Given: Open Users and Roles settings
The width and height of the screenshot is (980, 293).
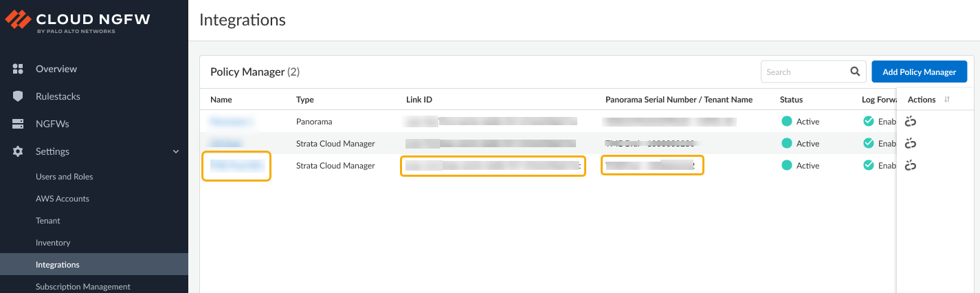Looking at the screenshot, I should click(x=64, y=177).
